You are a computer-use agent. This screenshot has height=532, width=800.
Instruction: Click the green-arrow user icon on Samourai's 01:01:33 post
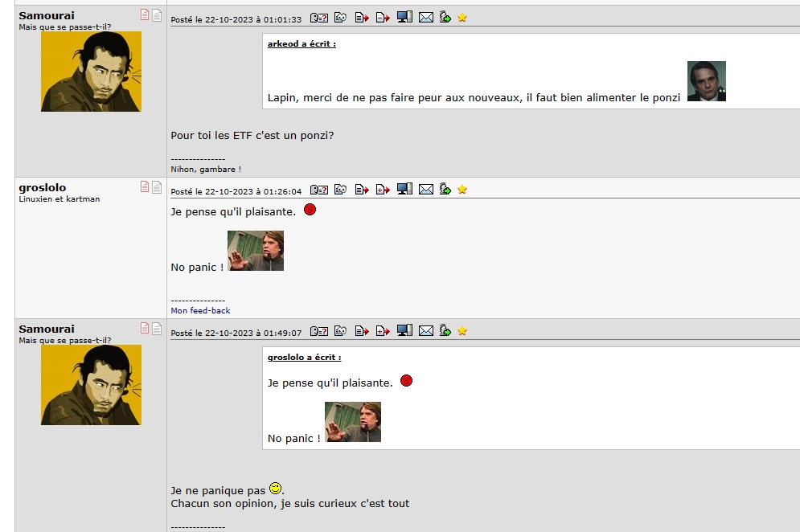click(445, 18)
